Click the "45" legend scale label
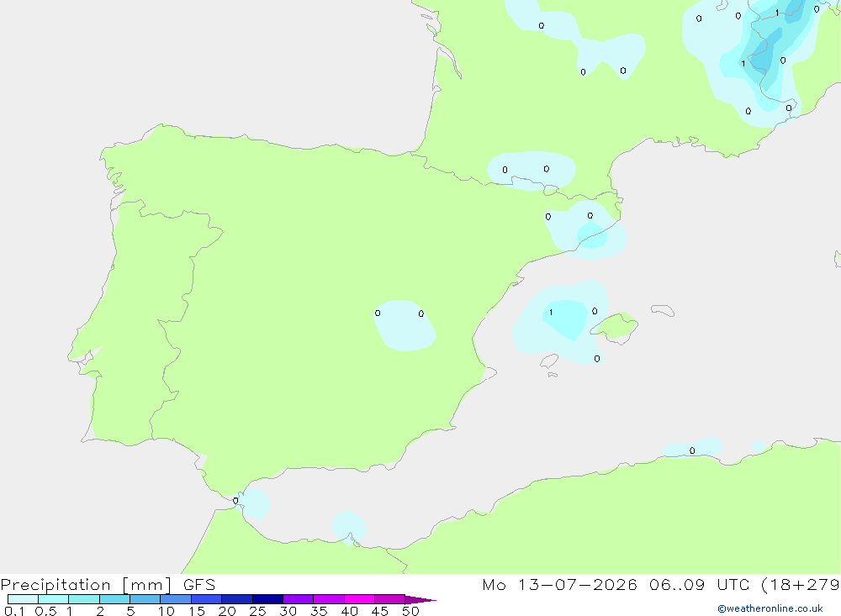Viewport: 841px width, 616px height. pos(380,611)
